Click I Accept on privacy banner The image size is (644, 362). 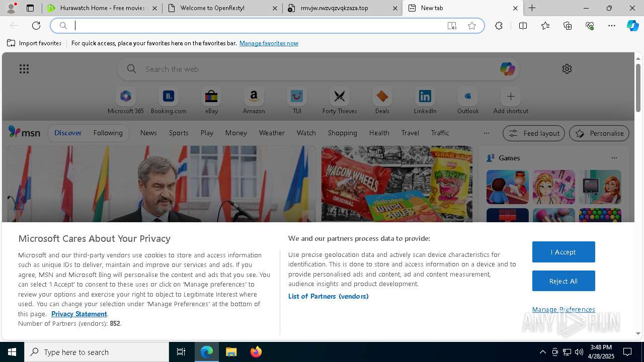pyautogui.click(x=563, y=252)
